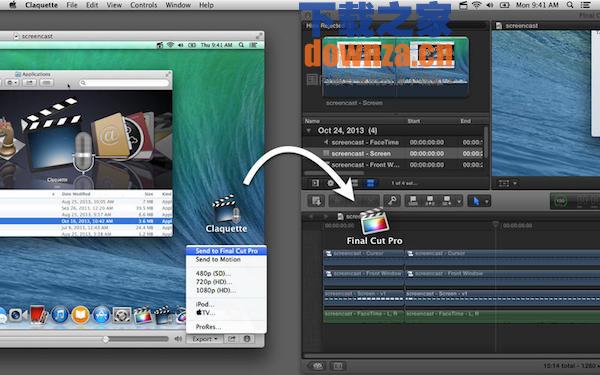The height and width of the screenshot is (375, 600).
Task: Open the Export dropdown button
Action: coord(205,339)
